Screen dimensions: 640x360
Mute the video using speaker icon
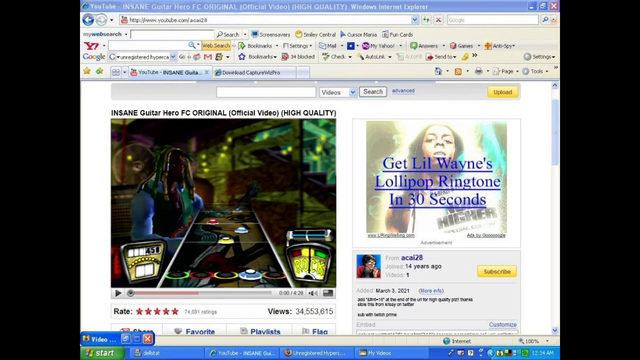pos(313,293)
